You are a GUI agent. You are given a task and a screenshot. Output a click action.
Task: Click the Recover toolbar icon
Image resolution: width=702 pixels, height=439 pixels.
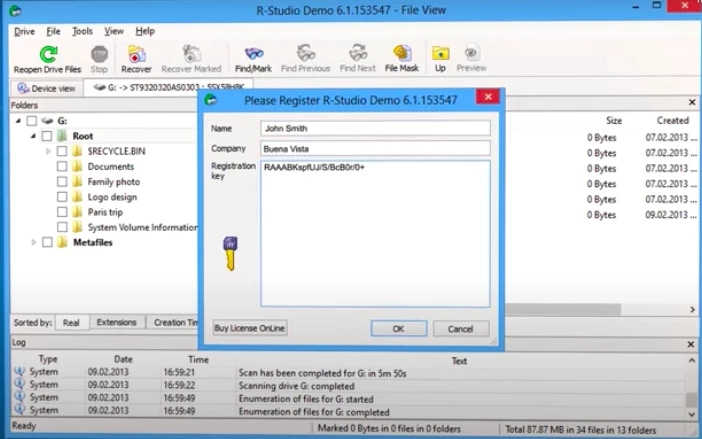coord(136,54)
